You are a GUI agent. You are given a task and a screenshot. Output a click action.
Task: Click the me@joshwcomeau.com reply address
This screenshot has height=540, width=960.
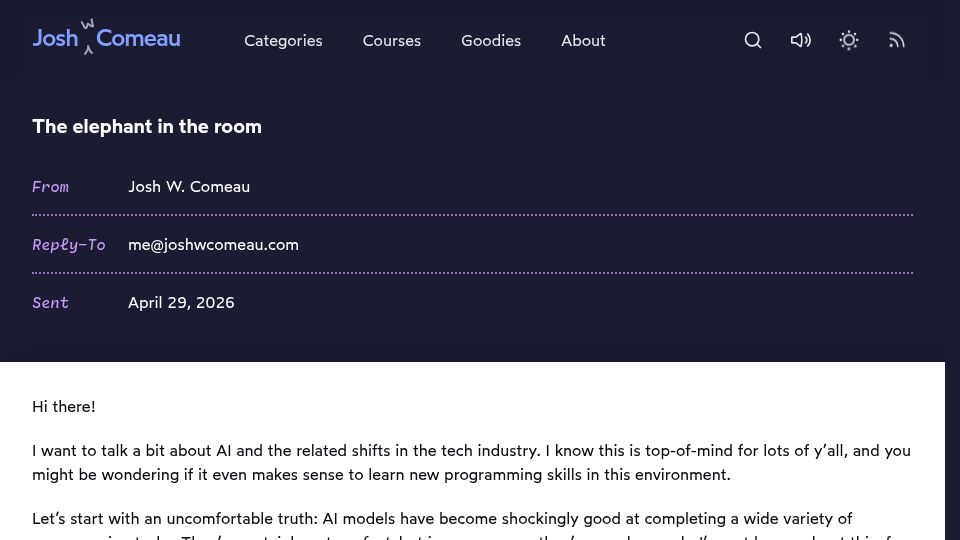213,245
